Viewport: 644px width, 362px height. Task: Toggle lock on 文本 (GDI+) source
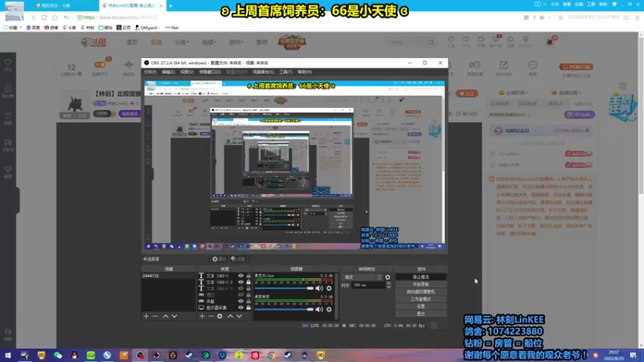click(249, 276)
